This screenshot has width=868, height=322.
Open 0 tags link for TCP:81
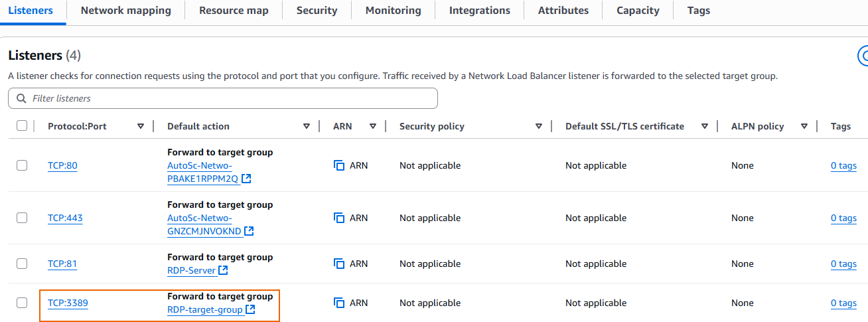click(843, 264)
